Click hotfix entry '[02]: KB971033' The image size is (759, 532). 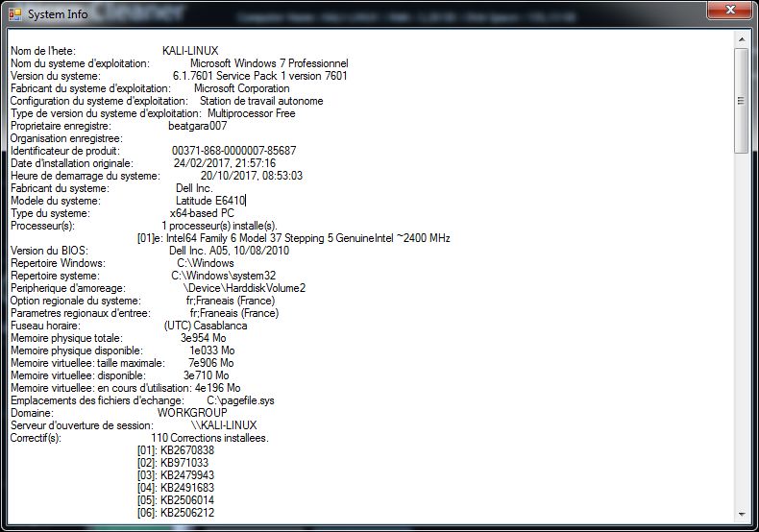click(x=173, y=463)
